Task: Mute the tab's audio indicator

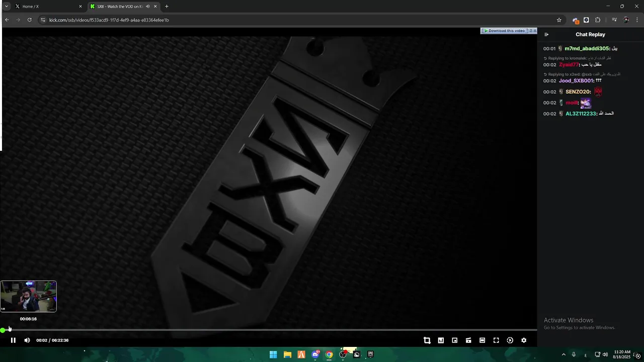Action: 147,7
